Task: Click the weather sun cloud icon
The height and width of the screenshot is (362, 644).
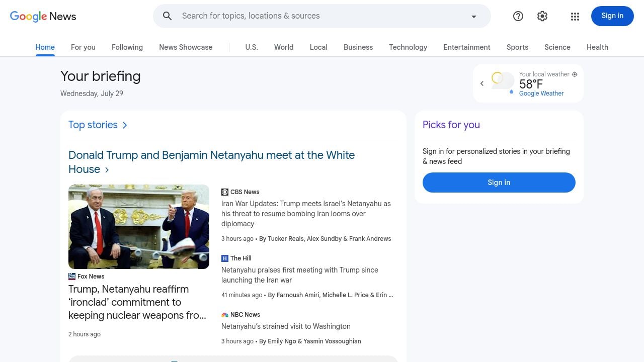Action: click(x=503, y=82)
